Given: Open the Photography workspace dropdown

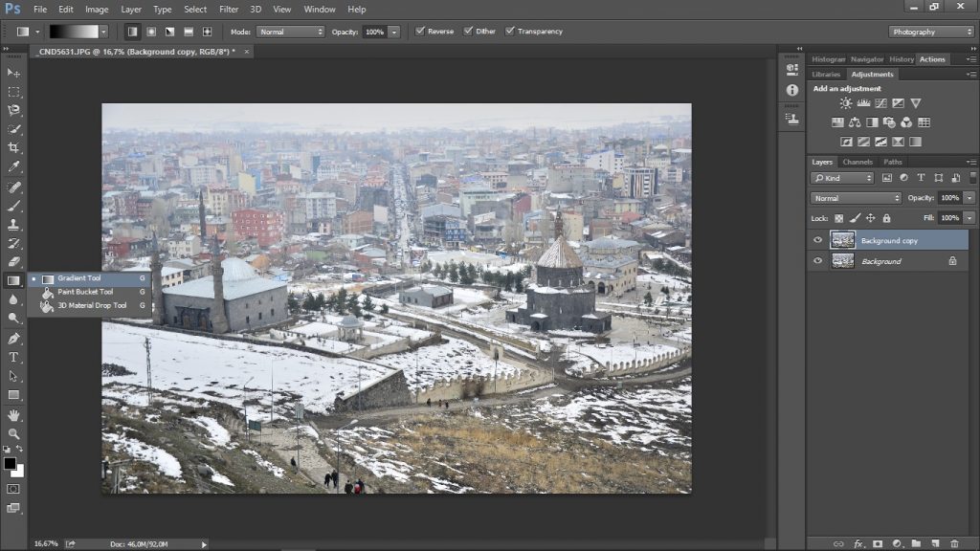Looking at the screenshot, I should click(930, 32).
